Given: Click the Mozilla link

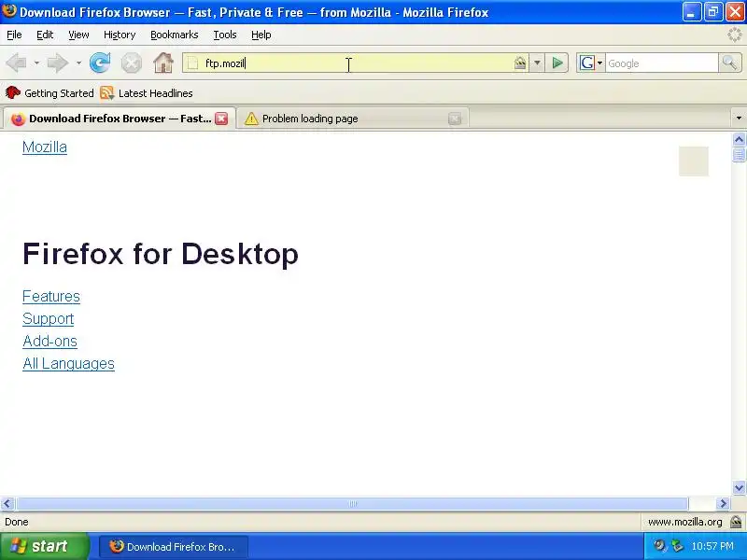Looking at the screenshot, I should click(44, 147).
